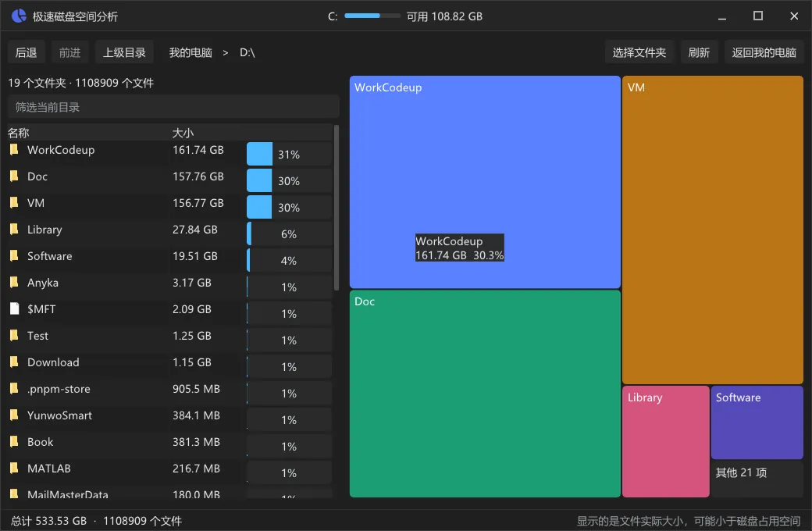This screenshot has width=812, height=531.
Task: Click the .pnpm-store folder icon
Action: [x=15, y=389]
